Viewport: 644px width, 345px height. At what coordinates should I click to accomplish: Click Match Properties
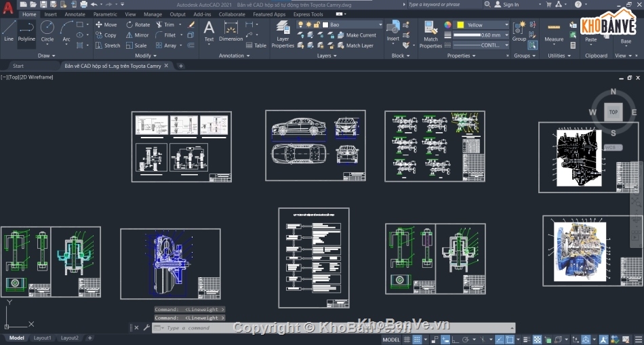[x=430, y=35]
